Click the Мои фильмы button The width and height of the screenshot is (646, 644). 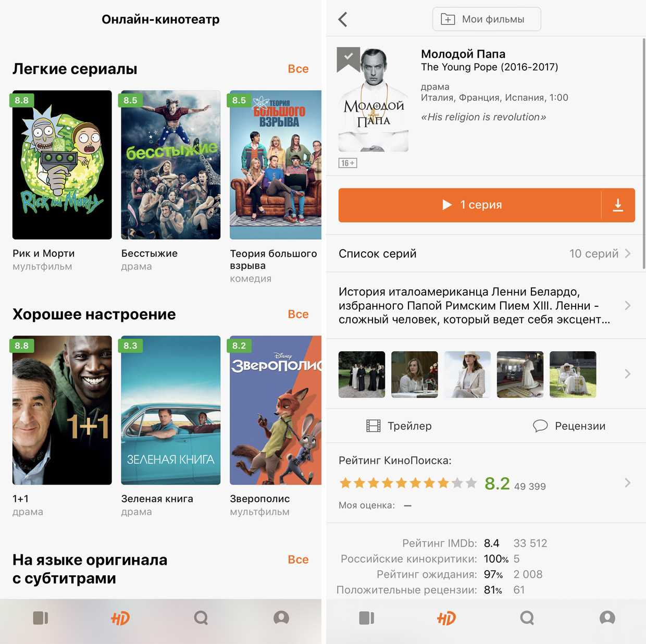[487, 19]
